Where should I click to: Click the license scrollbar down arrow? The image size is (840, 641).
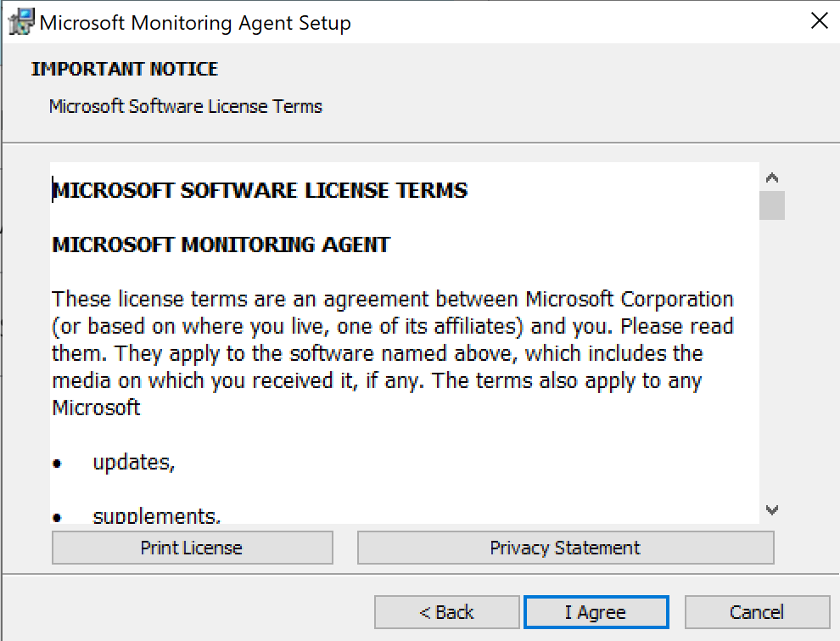click(772, 510)
